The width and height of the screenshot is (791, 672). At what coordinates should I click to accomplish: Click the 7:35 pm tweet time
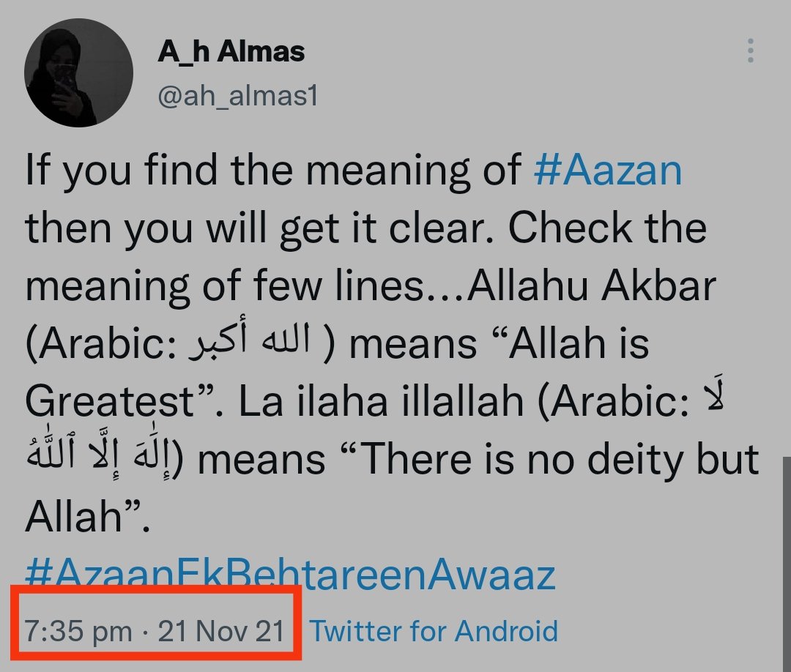click(79, 630)
